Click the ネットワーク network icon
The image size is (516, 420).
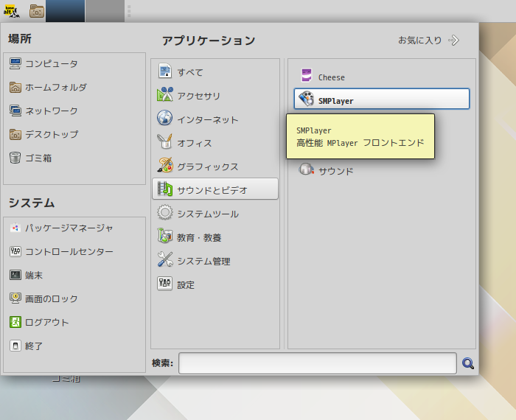pyautogui.click(x=15, y=111)
